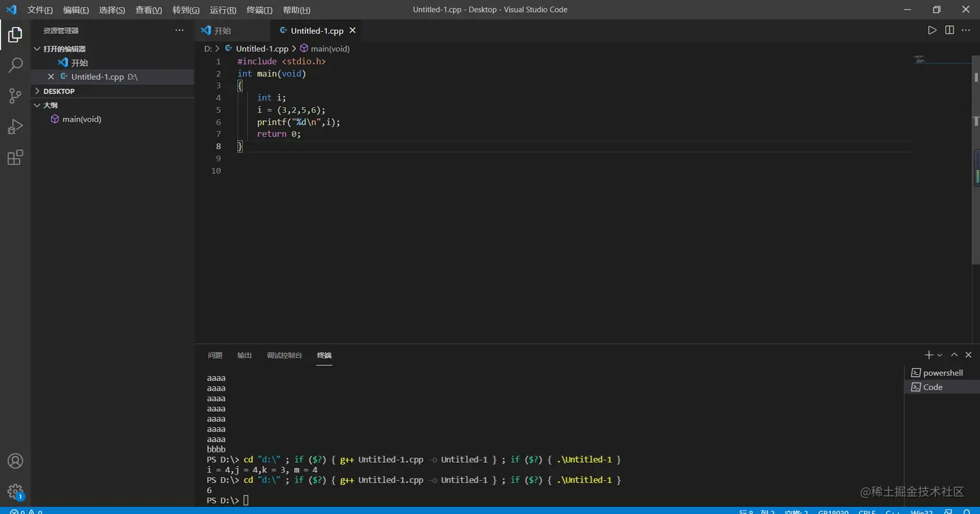
Task: Open the terminal launch profile dropdown
Action: click(940, 355)
